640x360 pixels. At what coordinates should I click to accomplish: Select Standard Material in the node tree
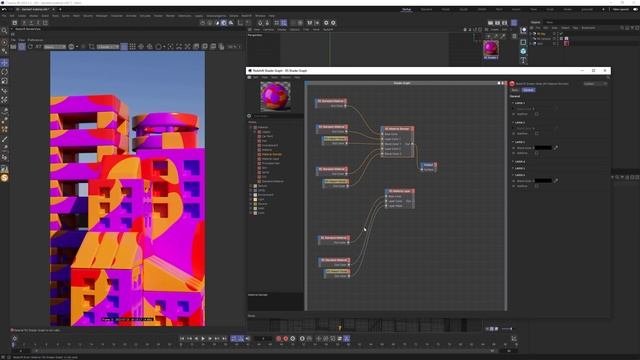273,181
